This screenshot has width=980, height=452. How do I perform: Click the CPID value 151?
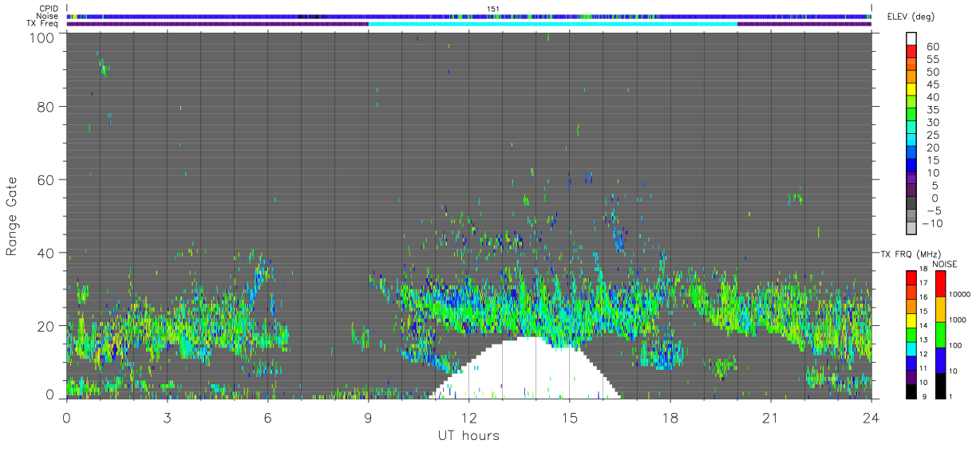click(x=493, y=9)
